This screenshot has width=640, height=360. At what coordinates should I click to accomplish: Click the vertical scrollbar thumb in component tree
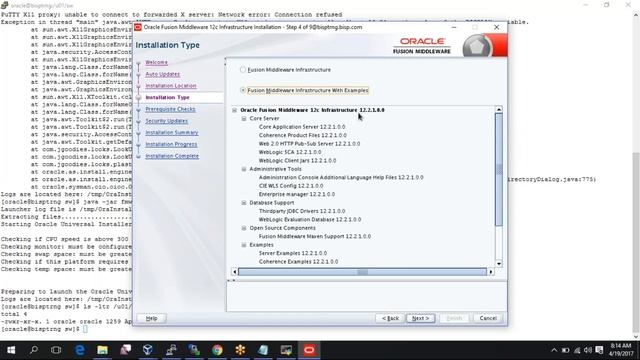click(498, 169)
